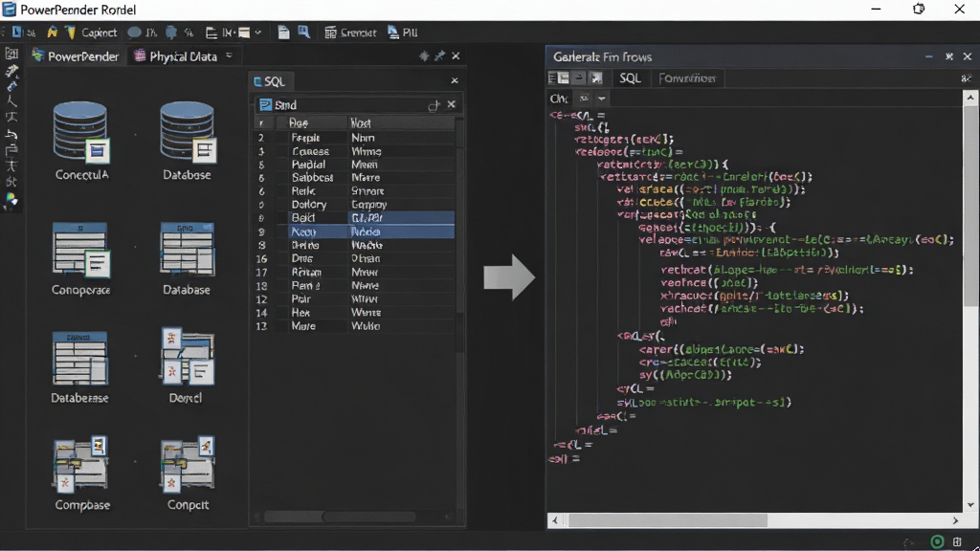The image size is (980, 551).
Task: Click the pin icon in the PowerPender tab bar
Action: 440,56
